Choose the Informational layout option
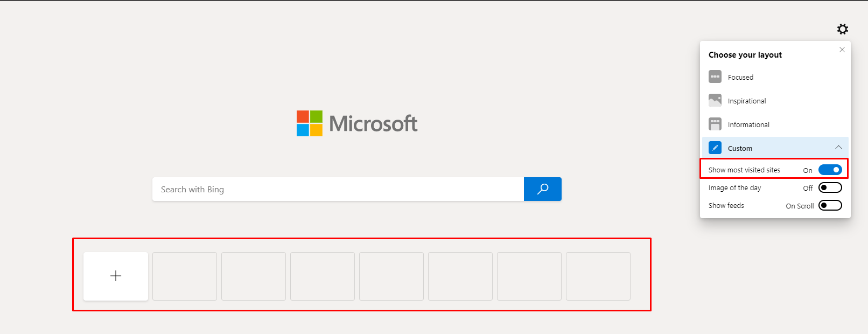The width and height of the screenshot is (868, 334). click(748, 124)
